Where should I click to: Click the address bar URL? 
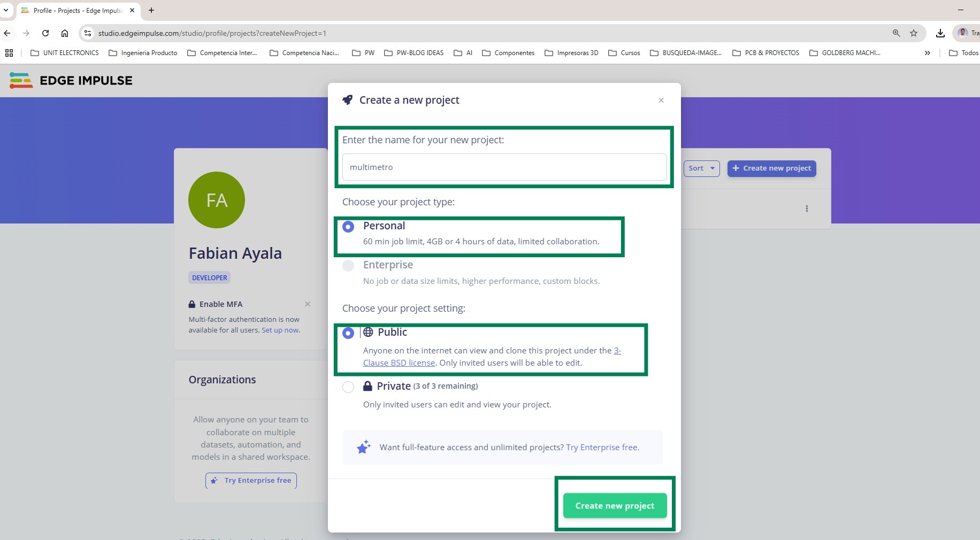pyautogui.click(x=212, y=33)
